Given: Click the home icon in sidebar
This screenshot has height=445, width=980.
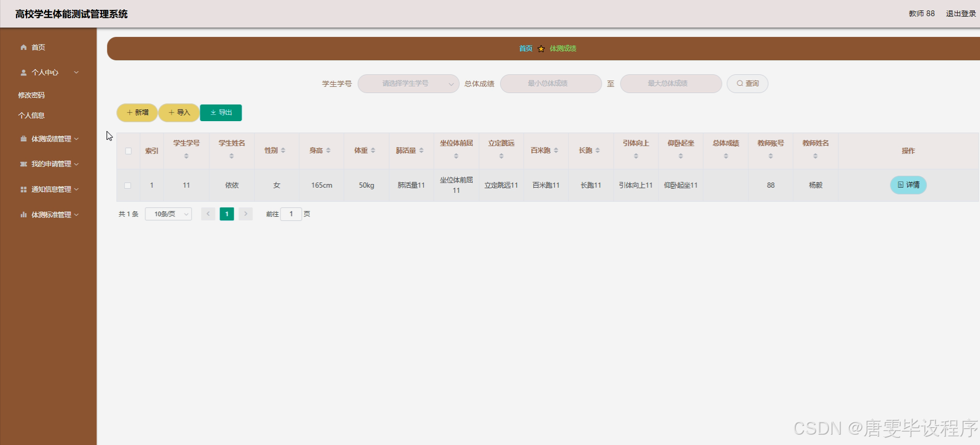Looking at the screenshot, I should (x=23, y=47).
